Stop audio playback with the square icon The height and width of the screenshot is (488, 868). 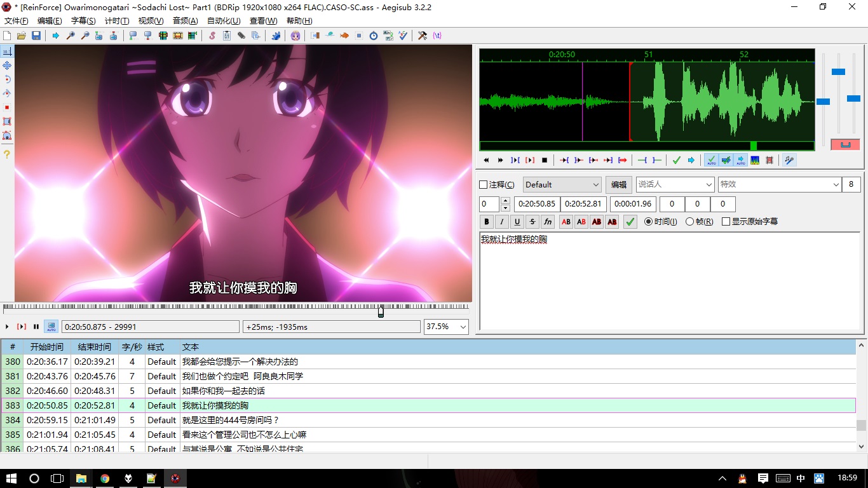545,160
